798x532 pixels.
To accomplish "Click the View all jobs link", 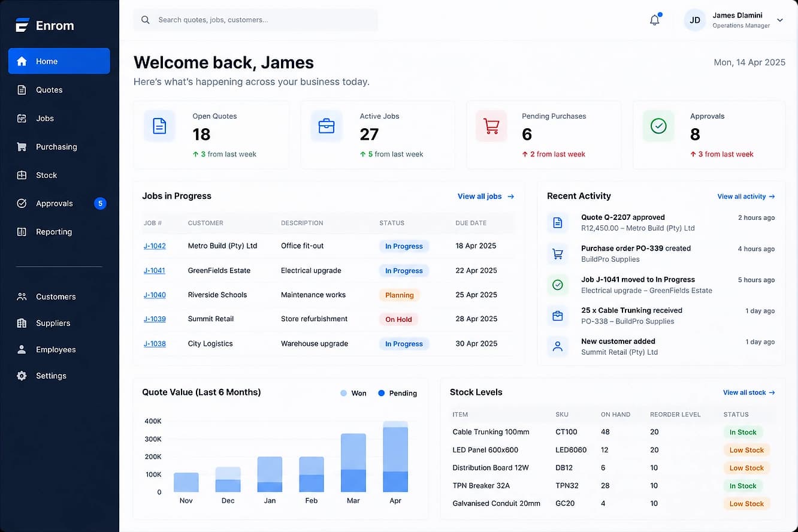I will click(486, 196).
